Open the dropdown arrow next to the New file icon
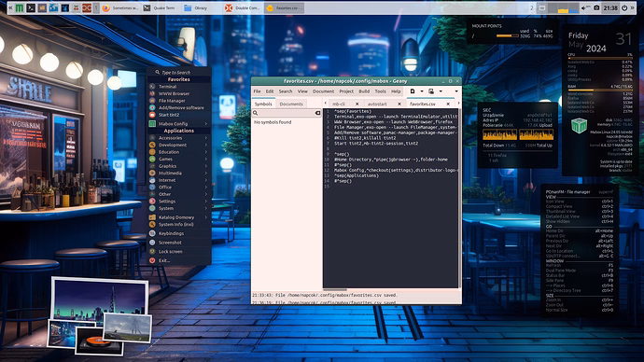This screenshot has height=362, width=644. (x=422, y=91)
